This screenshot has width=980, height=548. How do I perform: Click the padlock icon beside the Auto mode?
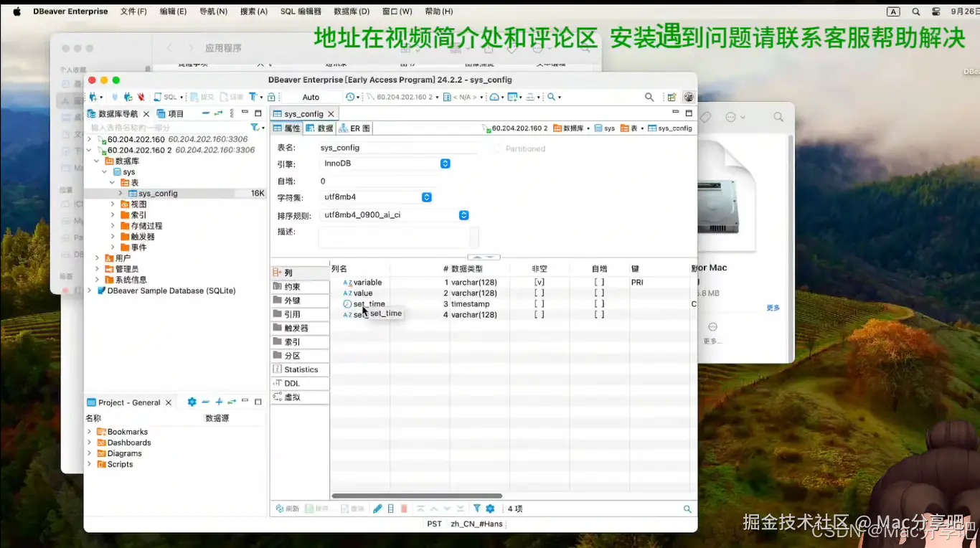(x=272, y=97)
